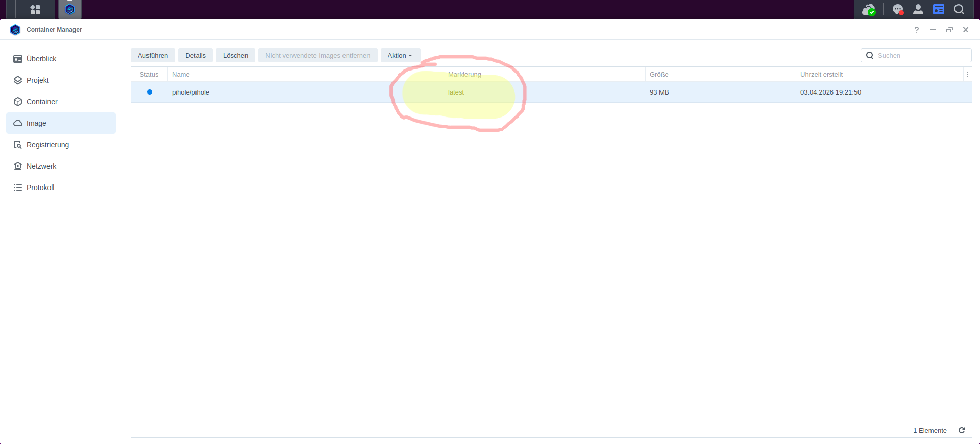
Task: Click the Details button
Action: (195, 55)
